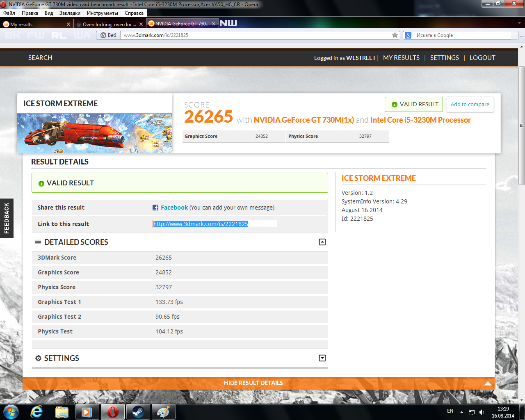Expand the Settings section
This screenshot has width=525, height=420.
[322, 358]
